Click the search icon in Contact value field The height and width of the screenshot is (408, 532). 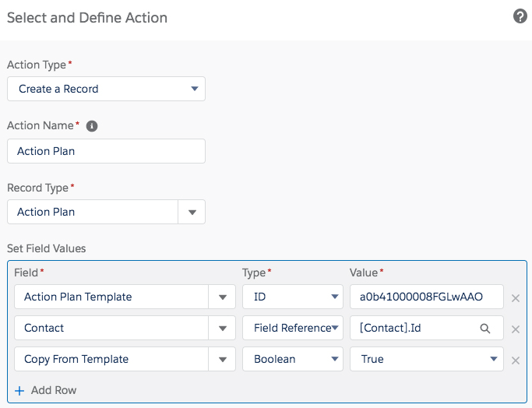click(x=485, y=329)
